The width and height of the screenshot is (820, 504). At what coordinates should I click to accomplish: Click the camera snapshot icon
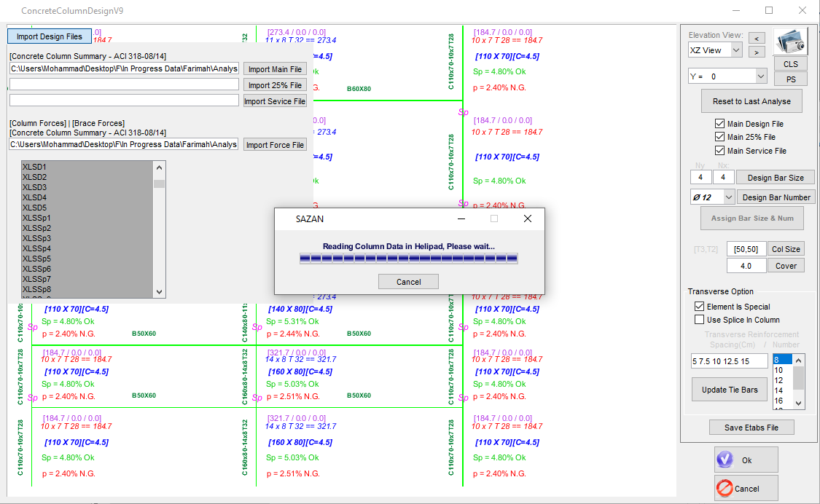791,42
